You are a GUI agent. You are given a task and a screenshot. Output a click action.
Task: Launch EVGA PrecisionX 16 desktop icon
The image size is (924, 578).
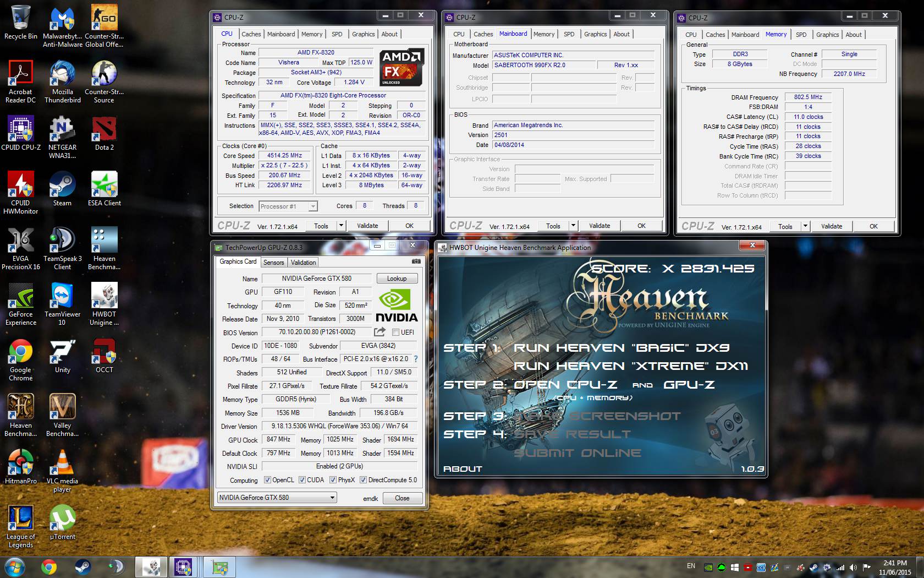click(x=21, y=249)
